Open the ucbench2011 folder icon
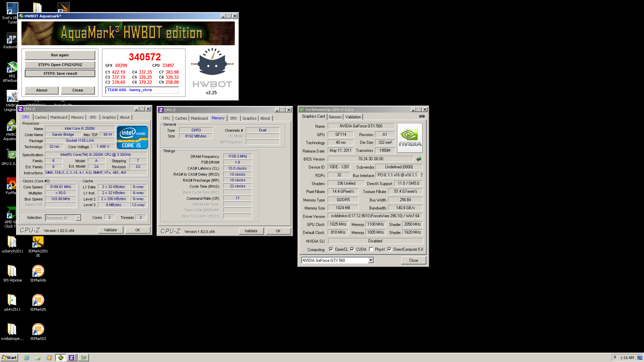This screenshot has height=362, width=644. [12, 244]
